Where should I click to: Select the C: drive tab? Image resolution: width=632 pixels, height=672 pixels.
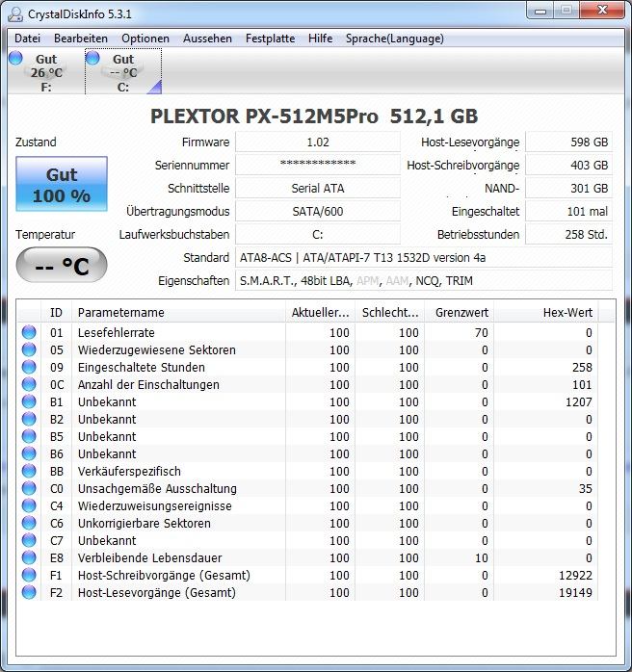(x=123, y=72)
